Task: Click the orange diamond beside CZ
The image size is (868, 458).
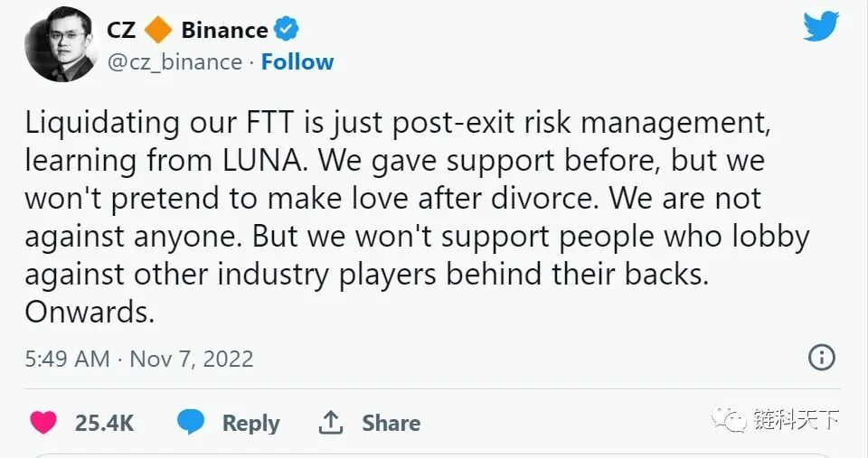Action: pyautogui.click(x=158, y=30)
